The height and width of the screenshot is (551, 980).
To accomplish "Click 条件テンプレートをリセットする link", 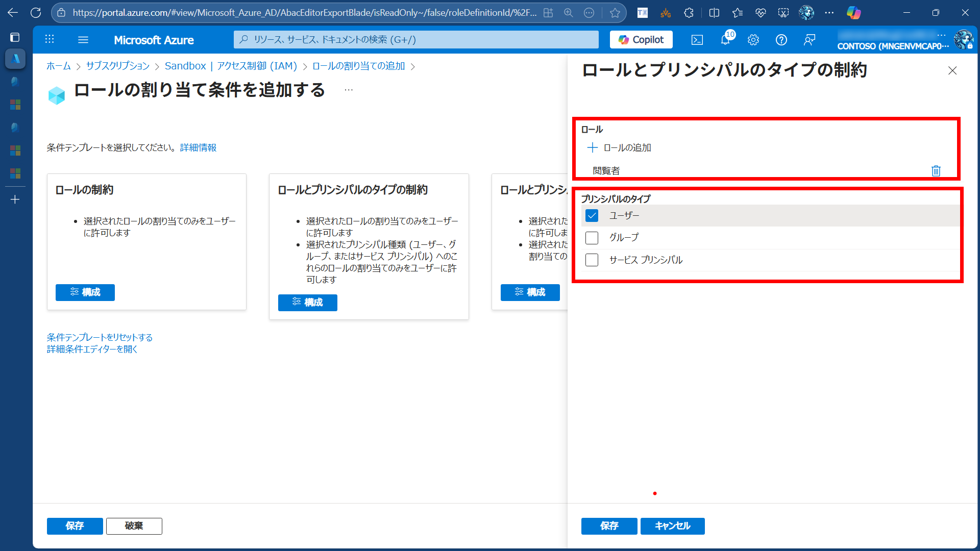I will point(100,337).
